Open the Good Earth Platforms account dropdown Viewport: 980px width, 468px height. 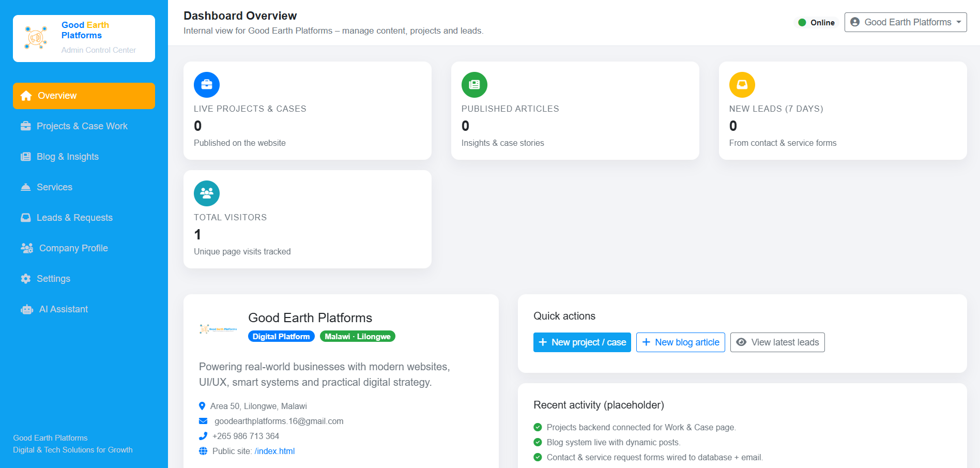coord(906,22)
